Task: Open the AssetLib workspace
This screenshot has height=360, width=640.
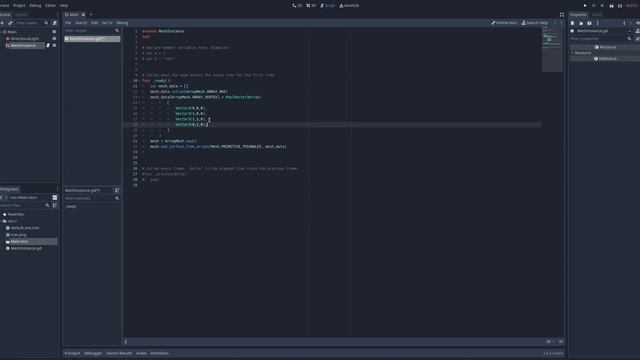Action: click(x=349, y=6)
